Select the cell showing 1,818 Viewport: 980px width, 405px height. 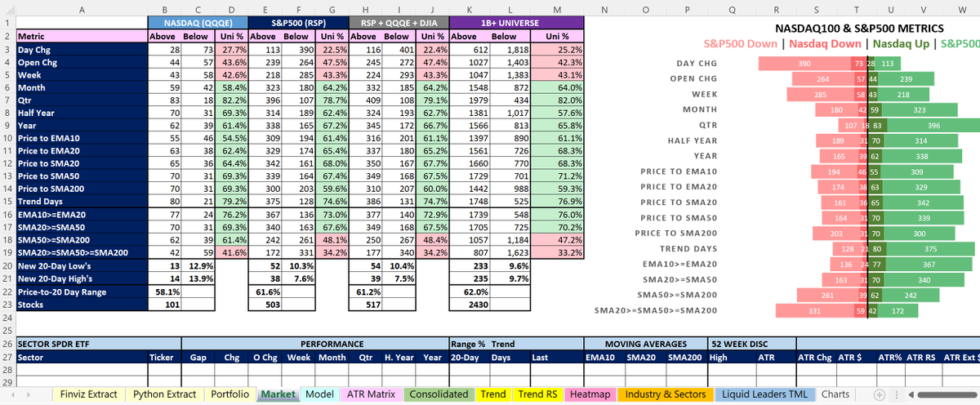point(510,50)
